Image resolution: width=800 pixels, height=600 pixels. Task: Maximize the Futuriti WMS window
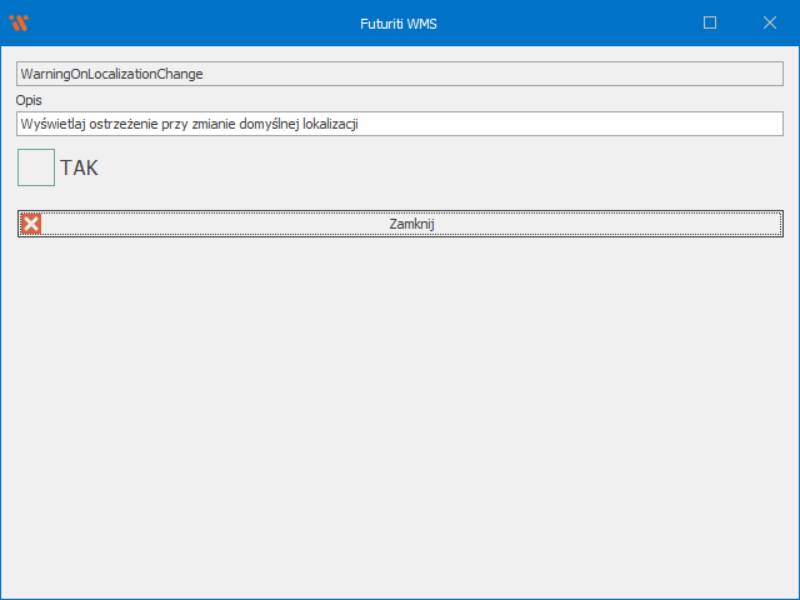coord(710,23)
